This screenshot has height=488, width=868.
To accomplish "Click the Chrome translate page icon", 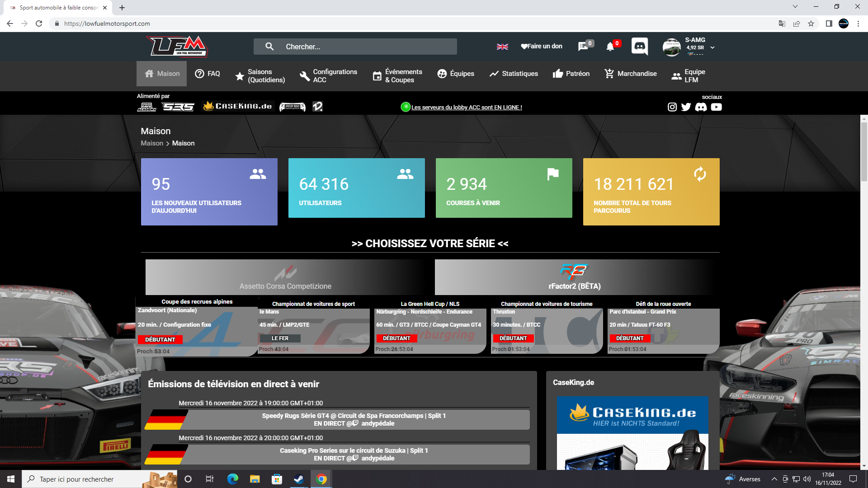I will pos(782,23).
